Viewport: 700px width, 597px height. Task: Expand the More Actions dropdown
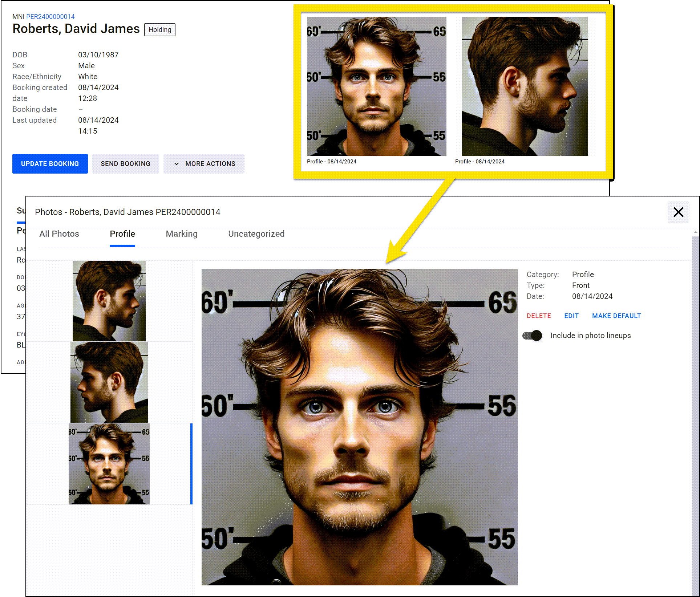click(x=204, y=164)
